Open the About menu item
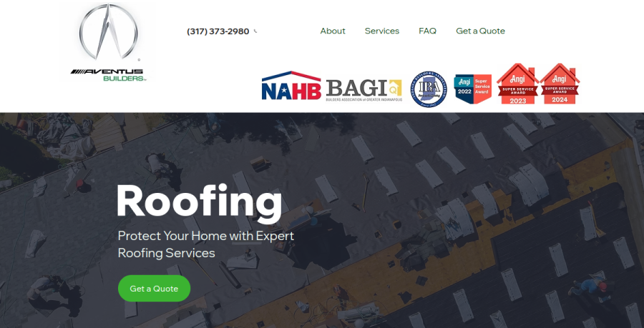 point(333,31)
